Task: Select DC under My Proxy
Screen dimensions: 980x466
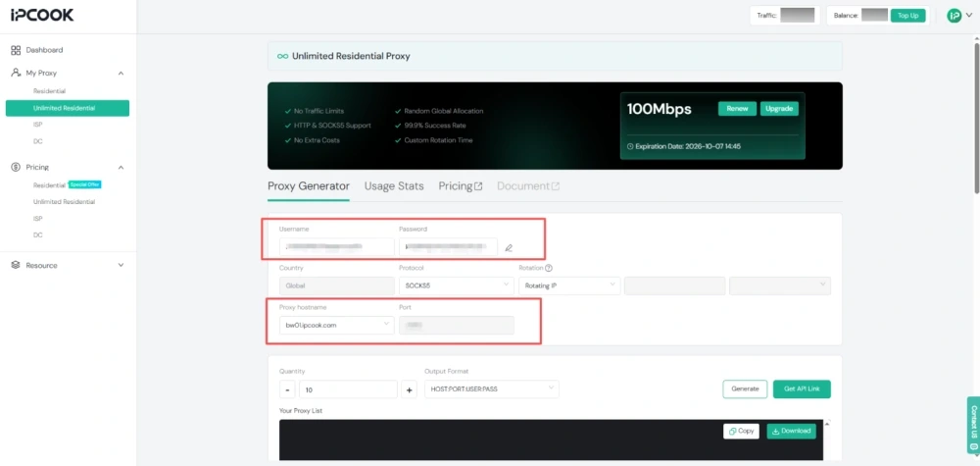Action: (37, 141)
